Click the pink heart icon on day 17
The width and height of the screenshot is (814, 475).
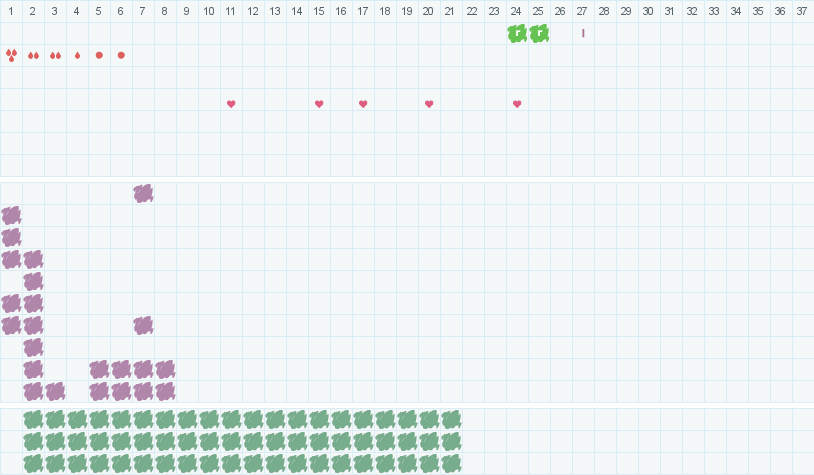363,104
